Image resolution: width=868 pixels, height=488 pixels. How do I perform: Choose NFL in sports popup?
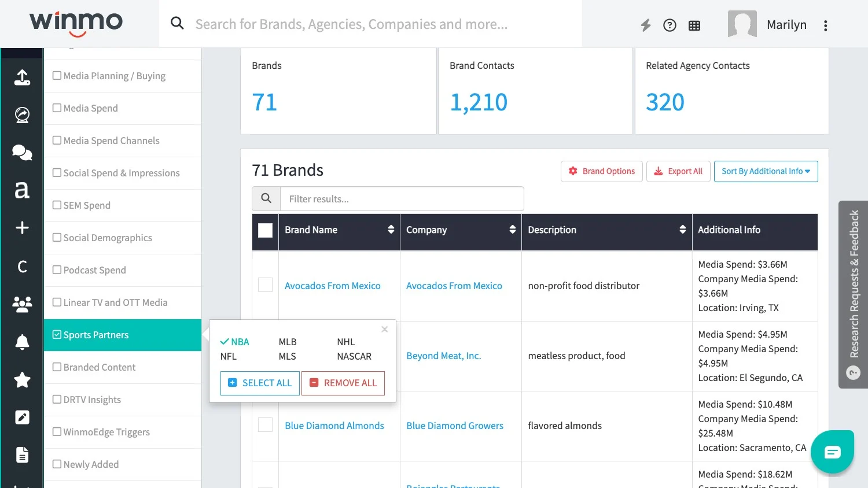[229, 356]
